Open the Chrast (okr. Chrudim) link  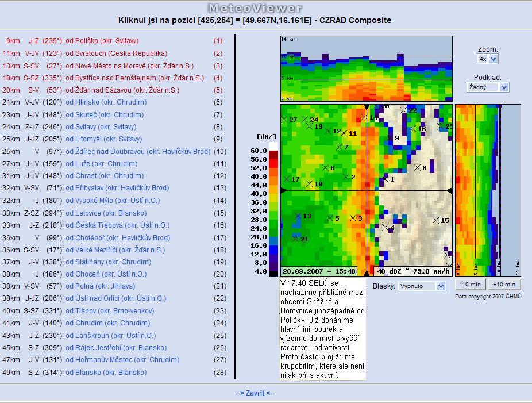click(x=105, y=176)
